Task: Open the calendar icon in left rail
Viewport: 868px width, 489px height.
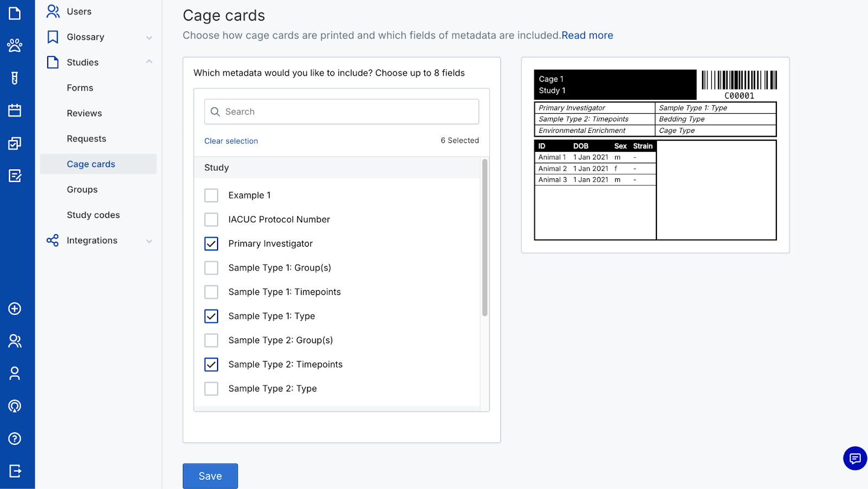Action: [15, 111]
